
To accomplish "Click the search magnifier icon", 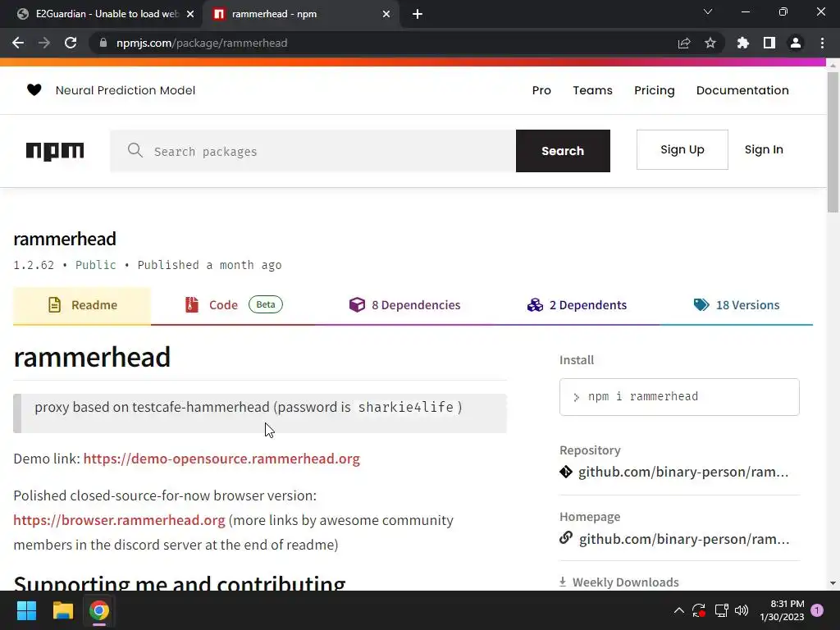I will pos(135,151).
